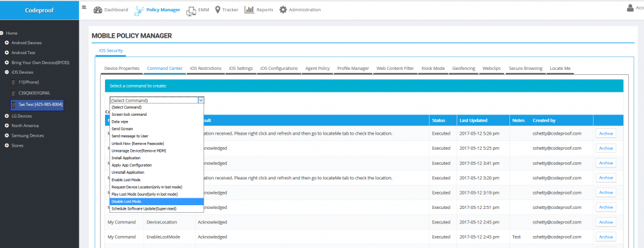Choose Install Application option
Screen dimensions: 644x248
(x=157, y=158)
